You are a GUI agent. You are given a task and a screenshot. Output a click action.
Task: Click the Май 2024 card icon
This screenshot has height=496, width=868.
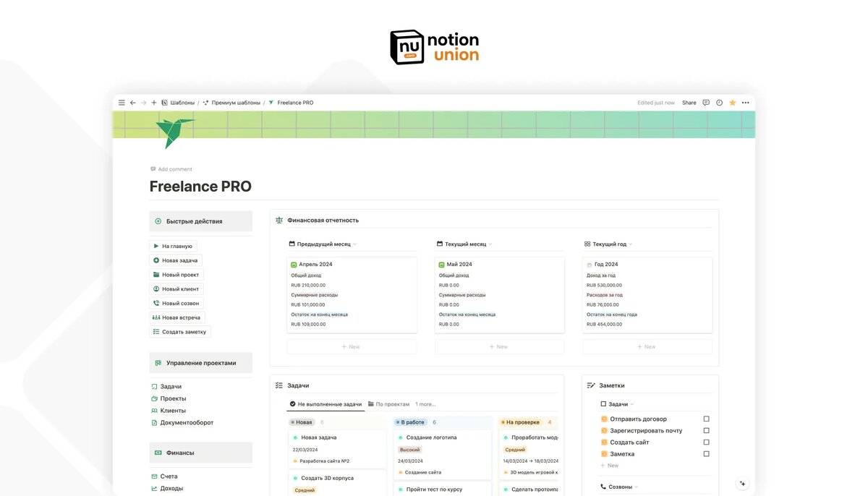tap(442, 265)
